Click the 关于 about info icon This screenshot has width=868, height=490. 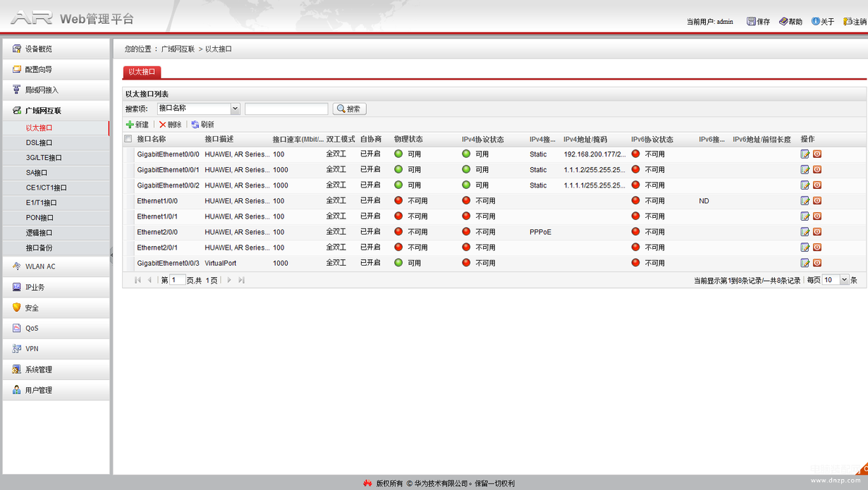[815, 22]
